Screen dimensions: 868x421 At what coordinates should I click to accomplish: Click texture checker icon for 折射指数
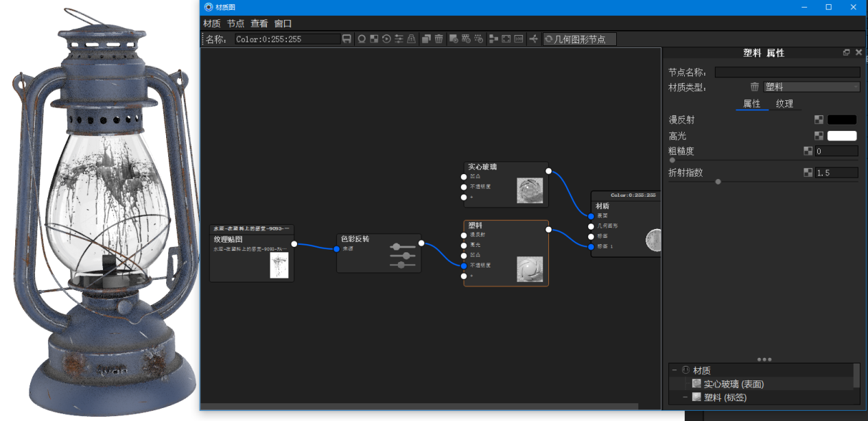click(808, 173)
